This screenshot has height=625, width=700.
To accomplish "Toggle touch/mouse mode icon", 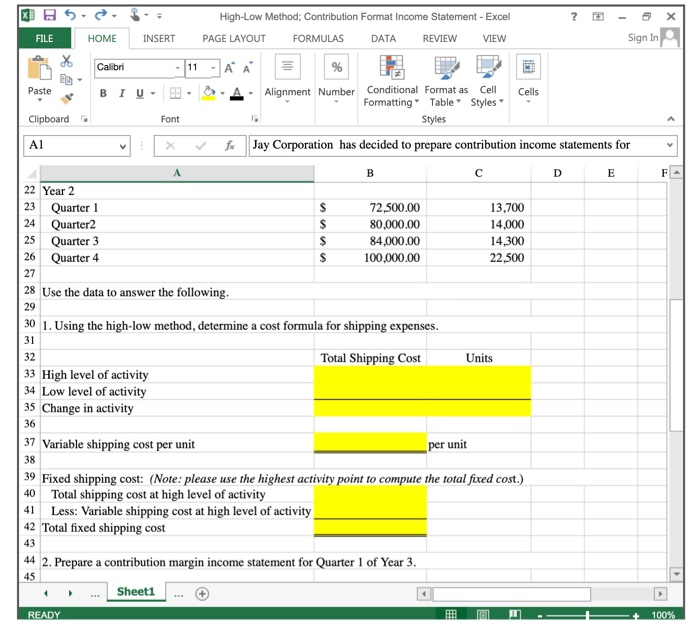I will point(135,15).
